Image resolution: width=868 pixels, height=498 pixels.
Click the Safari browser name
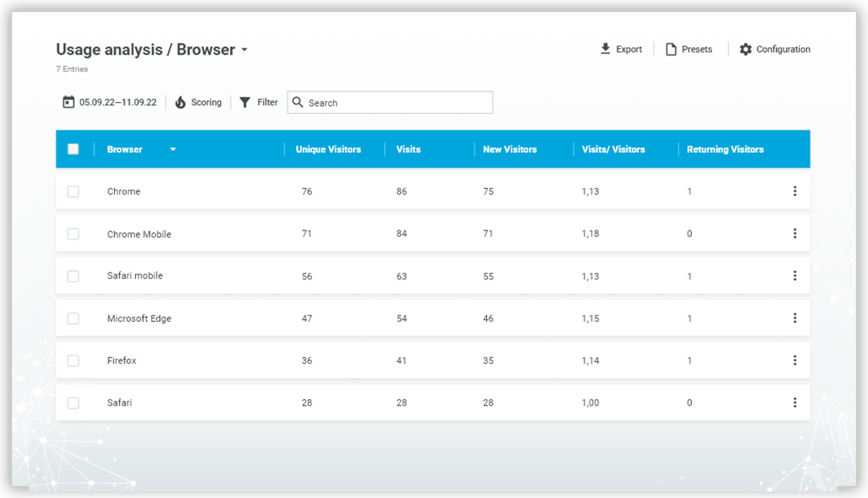(x=120, y=403)
